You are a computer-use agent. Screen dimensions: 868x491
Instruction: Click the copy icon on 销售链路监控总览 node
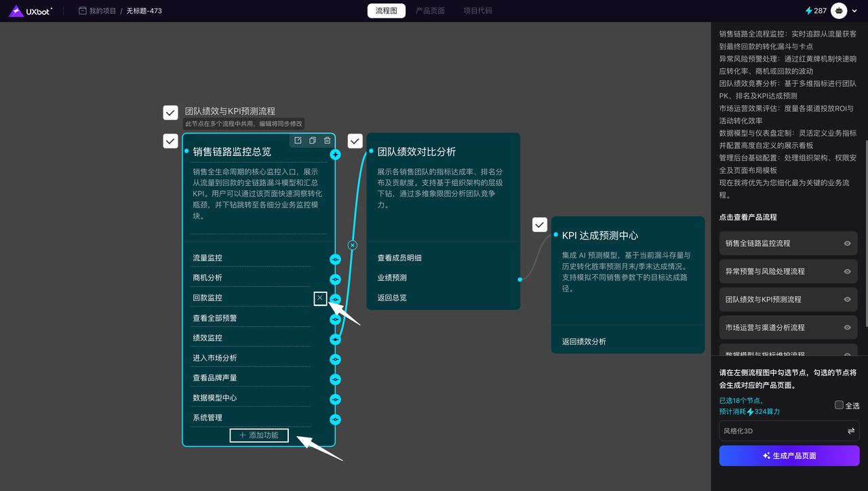(313, 140)
